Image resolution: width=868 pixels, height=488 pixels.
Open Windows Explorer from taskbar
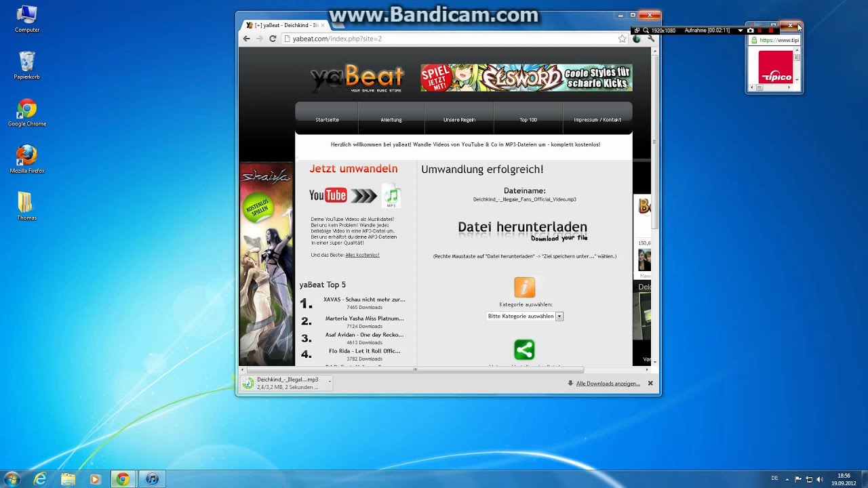68,479
